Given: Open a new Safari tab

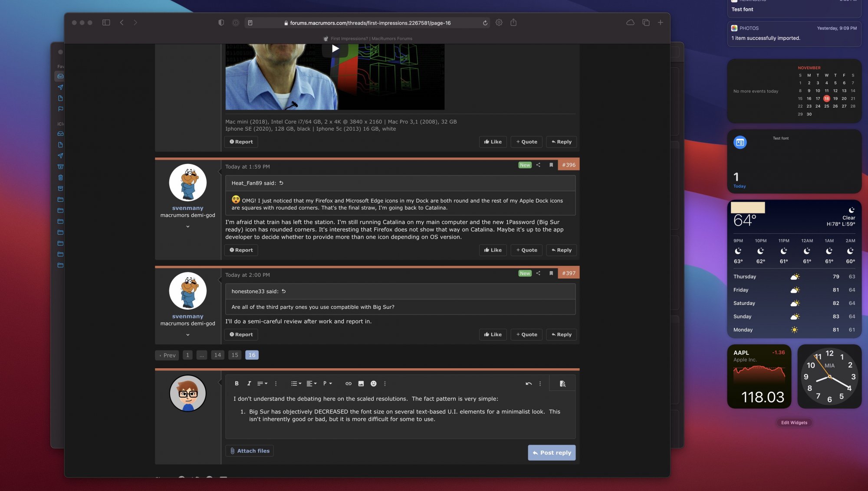Looking at the screenshot, I should (x=660, y=23).
